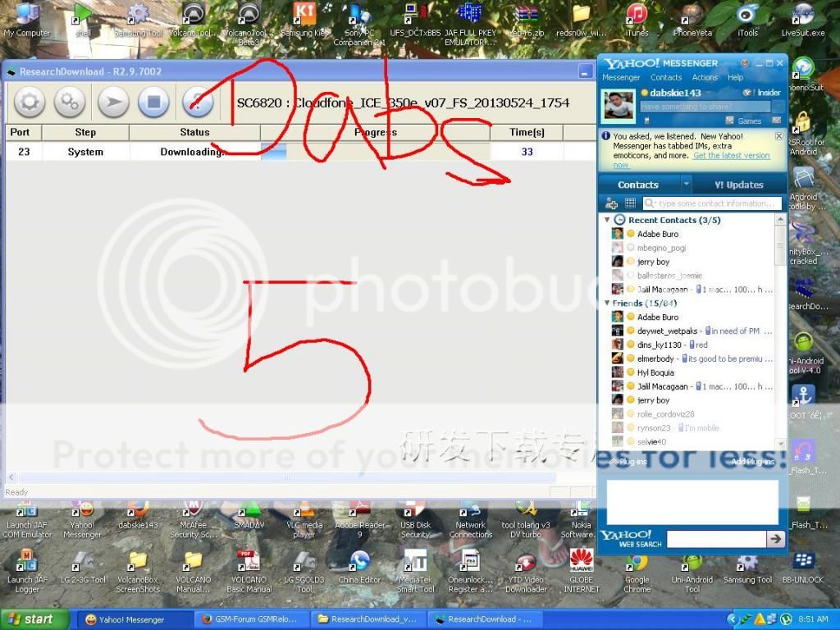This screenshot has width=840, height=630.
Task: Open the Actions menu
Action: [x=704, y=78]
